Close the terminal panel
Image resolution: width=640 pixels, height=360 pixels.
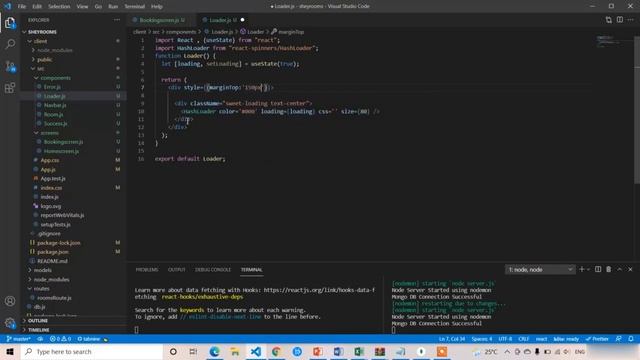click(630, 269)
